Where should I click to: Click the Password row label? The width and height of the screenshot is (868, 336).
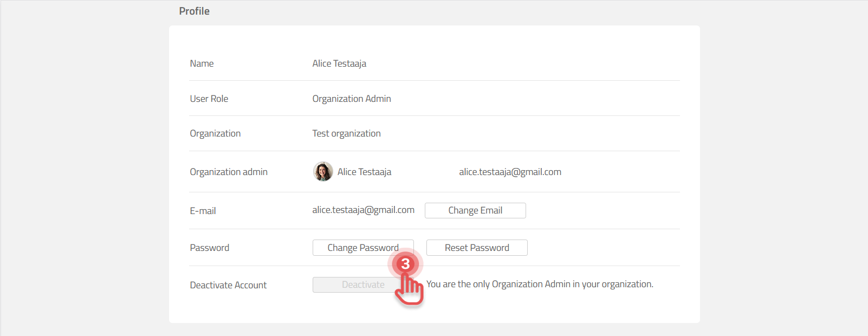pyautogui.click(x=209, y=248)
